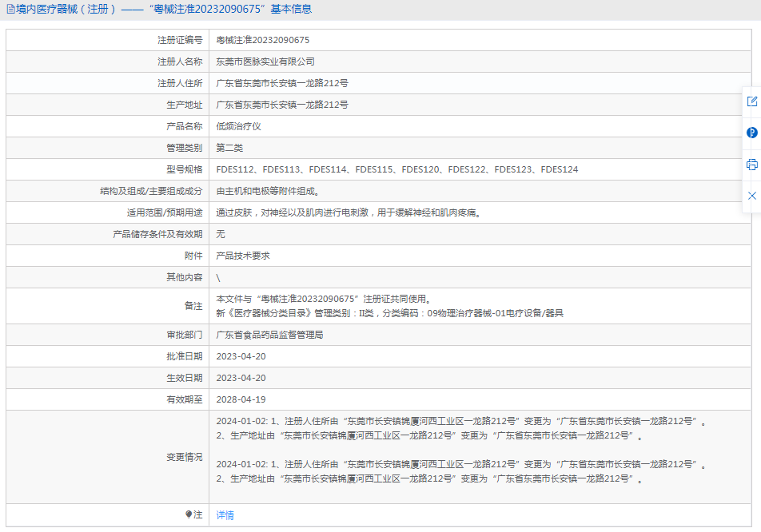Click the 有效期至 row label
Image resolution: width=761 pixels, height=532 pixels.
(185, 399)
